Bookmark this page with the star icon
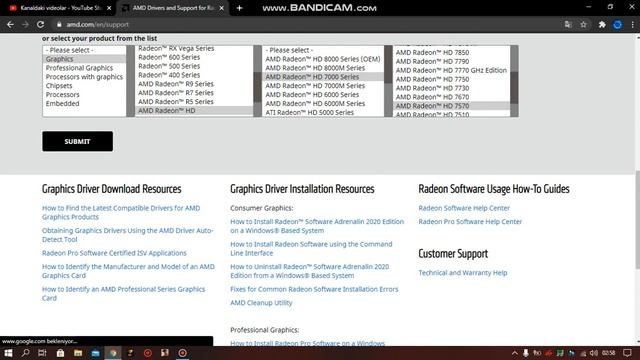The image size is (640, 360). click(584, 24)
